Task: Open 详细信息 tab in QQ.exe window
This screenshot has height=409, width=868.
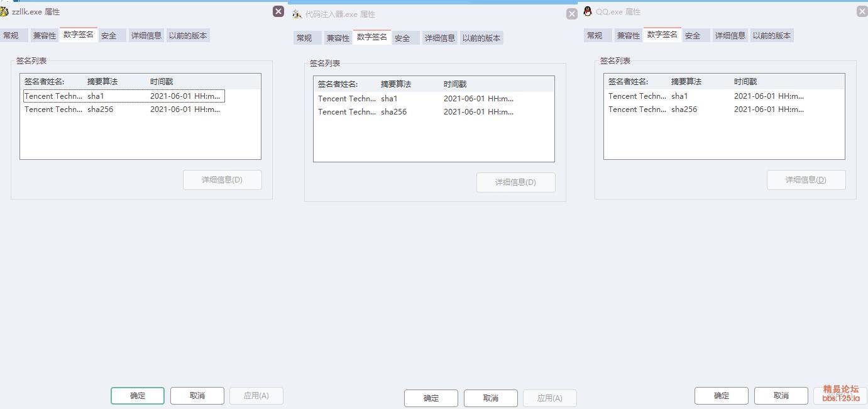Action: 730,35
